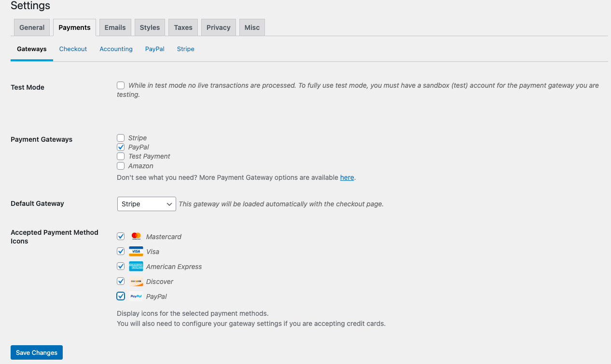This screenshot has width=611, height=364.
Task: Click the Discover card logo icon
Action: 136,281
